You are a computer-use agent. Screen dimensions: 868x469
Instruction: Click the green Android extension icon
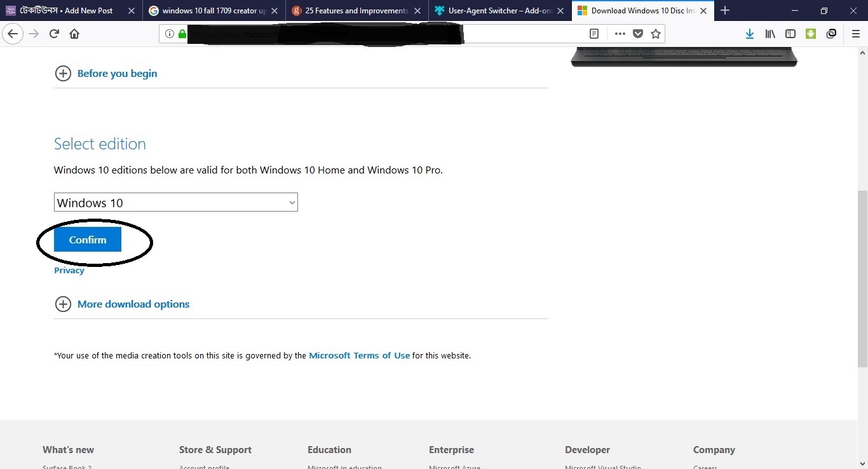[811, 34]
